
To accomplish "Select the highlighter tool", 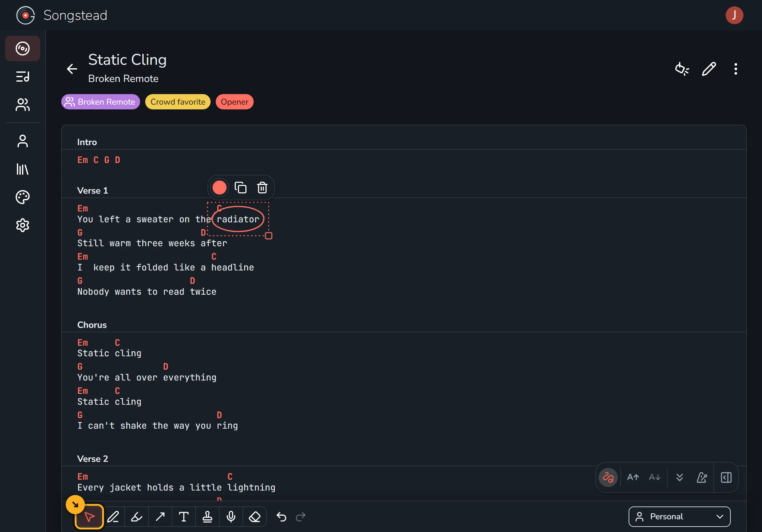I will [137, 516].
